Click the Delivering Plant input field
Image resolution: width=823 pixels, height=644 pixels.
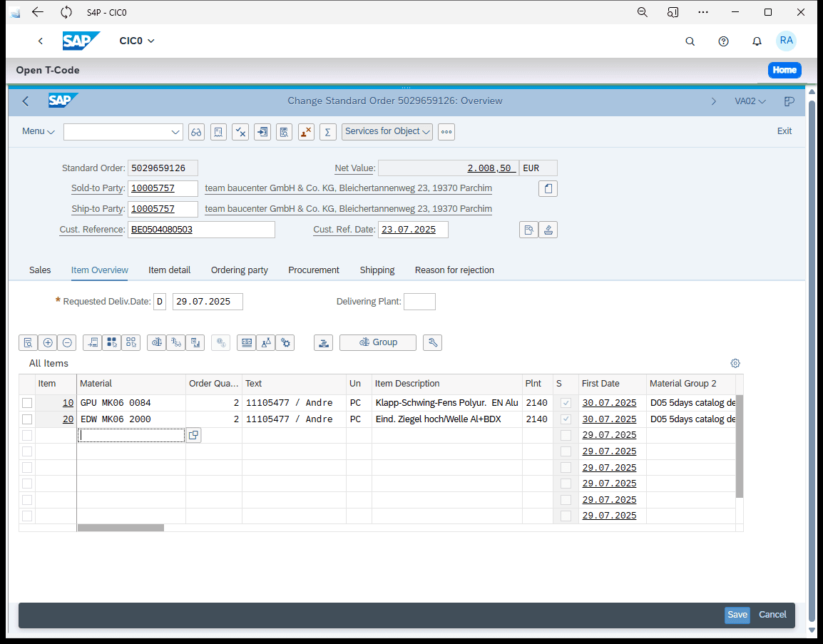420,302
